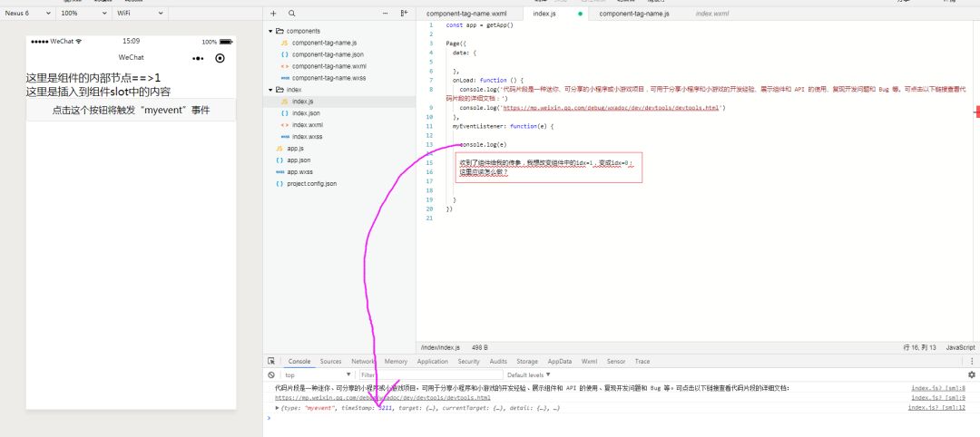This screenshot has width=980, height=437.
Task: Click the console prompt input line
Action: click(x=623, y=418)
